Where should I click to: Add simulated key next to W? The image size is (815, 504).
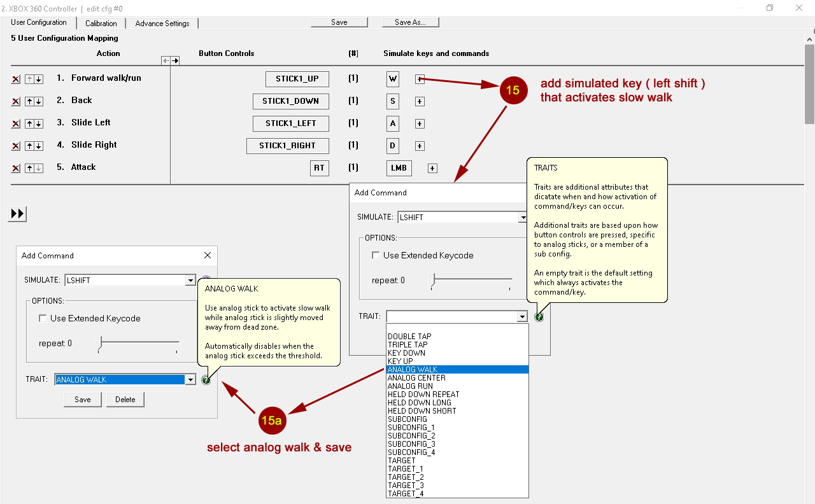(x=420, y=80)
